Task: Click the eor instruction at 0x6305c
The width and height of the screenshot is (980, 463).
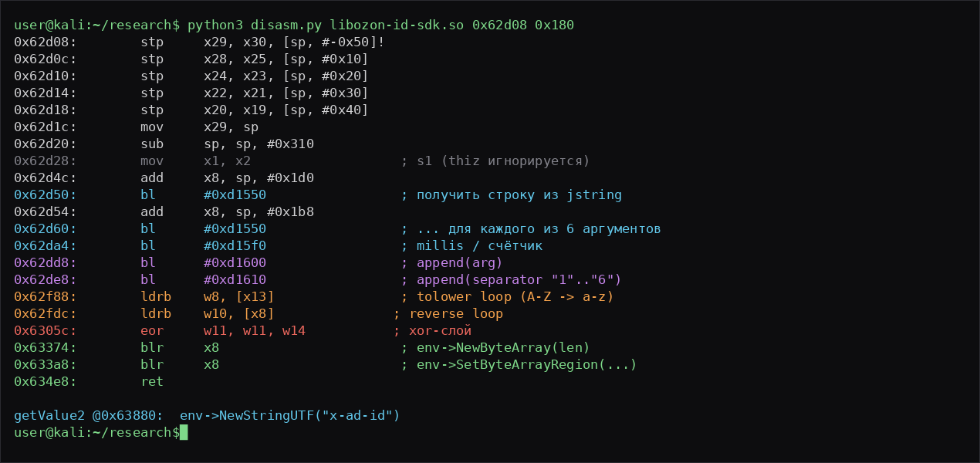Action: click(x=152, y=330)
